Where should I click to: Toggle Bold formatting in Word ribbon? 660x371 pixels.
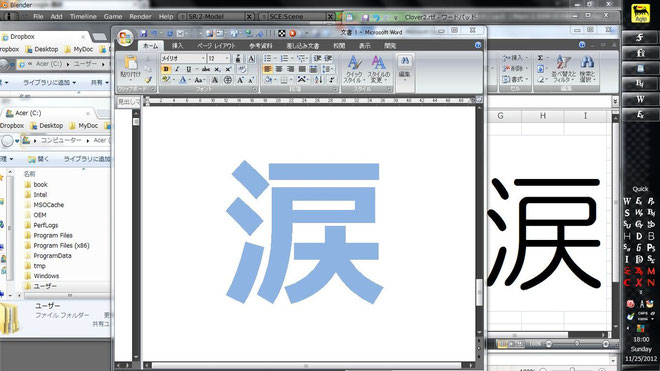pos(165,69)
